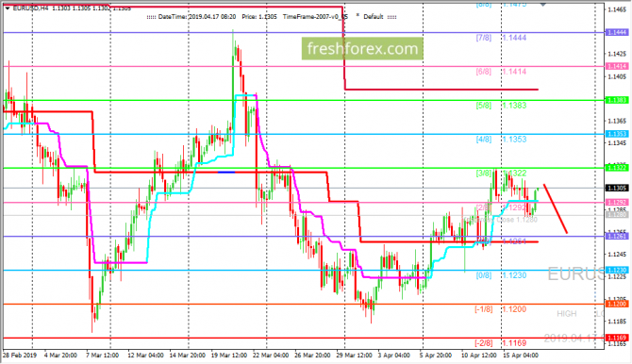Image resolution: width=632 pixels, height=364 pixels.
Task: Select the pink 1.1414 price axis tag
Action: (x=616, y=66)
